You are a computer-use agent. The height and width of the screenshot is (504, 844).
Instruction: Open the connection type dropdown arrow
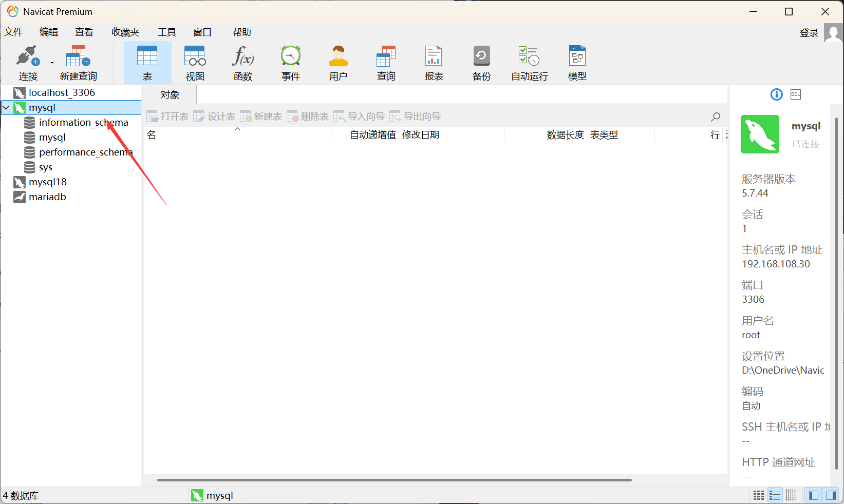tap(52, 63)
